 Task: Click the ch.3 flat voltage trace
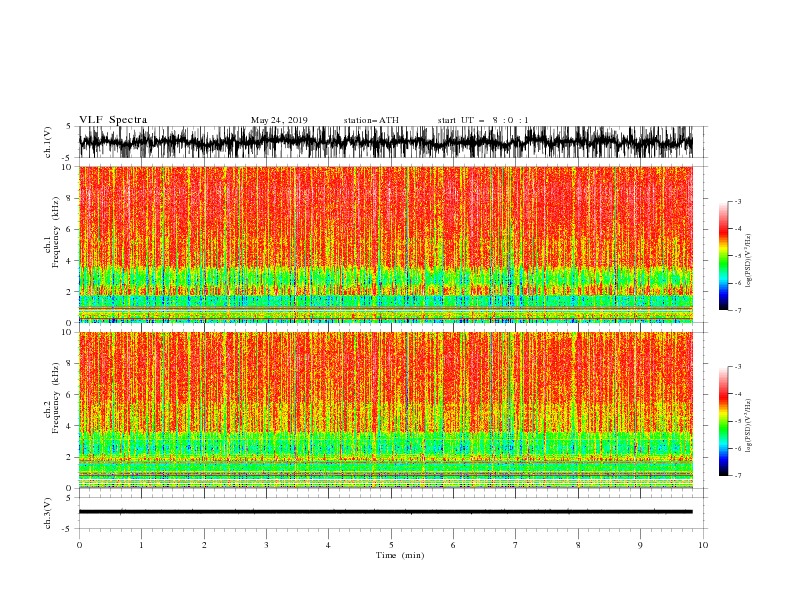pos(386,512)
